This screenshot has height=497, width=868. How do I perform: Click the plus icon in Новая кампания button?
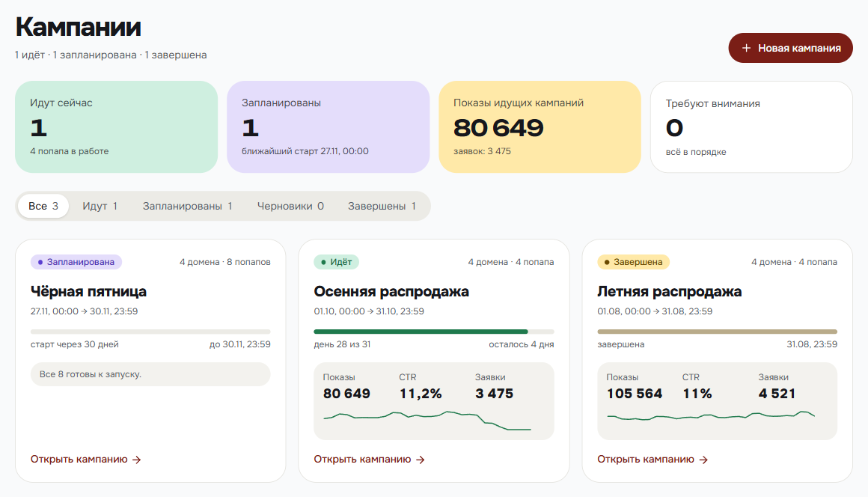746,48
